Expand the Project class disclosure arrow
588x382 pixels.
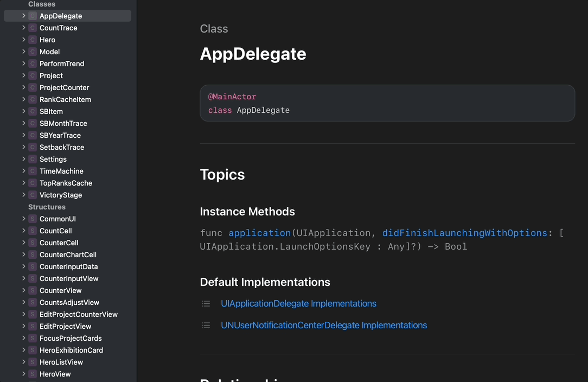tap(24, 75)
